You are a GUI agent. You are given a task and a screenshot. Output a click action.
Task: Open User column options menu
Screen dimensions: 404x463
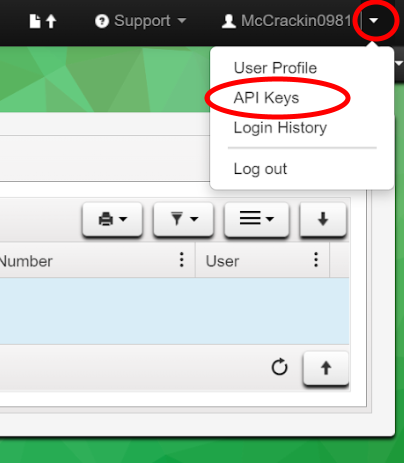(316, 260)
